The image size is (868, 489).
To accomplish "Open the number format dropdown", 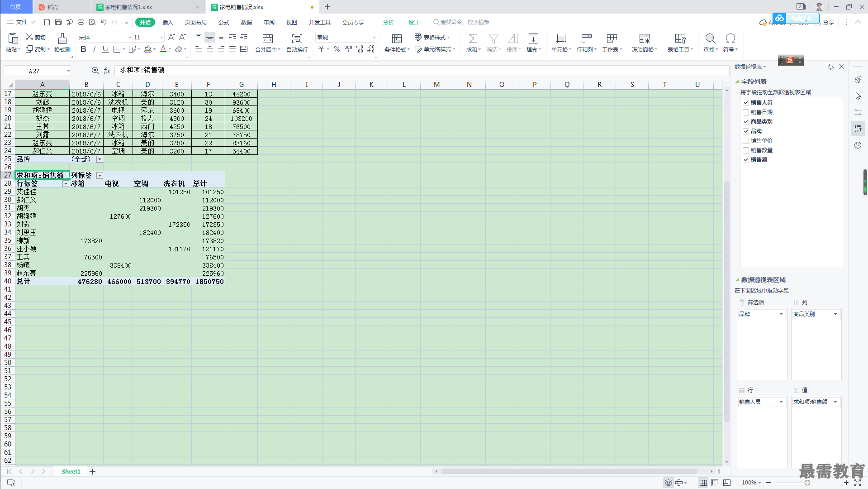I will click(x=374, y=38).
